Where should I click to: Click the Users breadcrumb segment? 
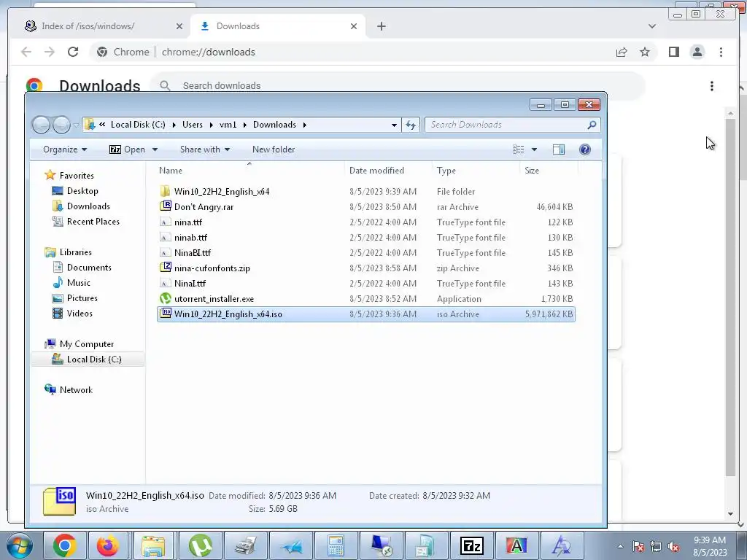click(x=193, y=125)
